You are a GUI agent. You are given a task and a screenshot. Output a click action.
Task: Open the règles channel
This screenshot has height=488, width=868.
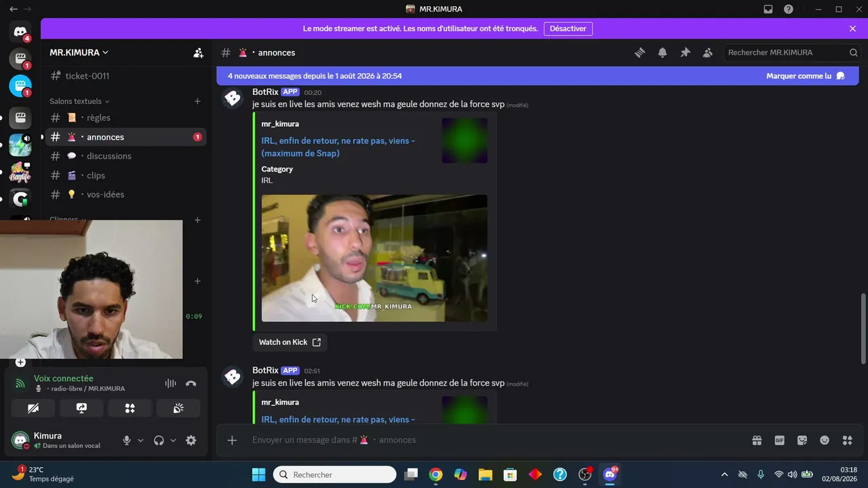(126, 117)
